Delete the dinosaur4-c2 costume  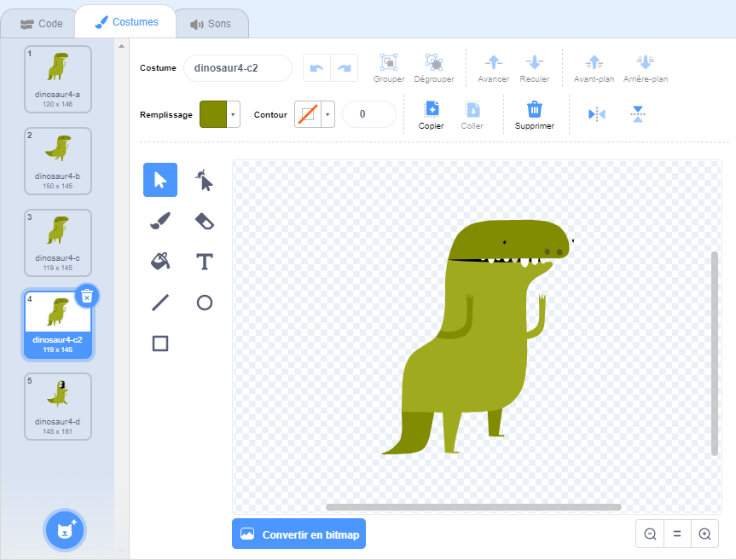tap(87, 296)
